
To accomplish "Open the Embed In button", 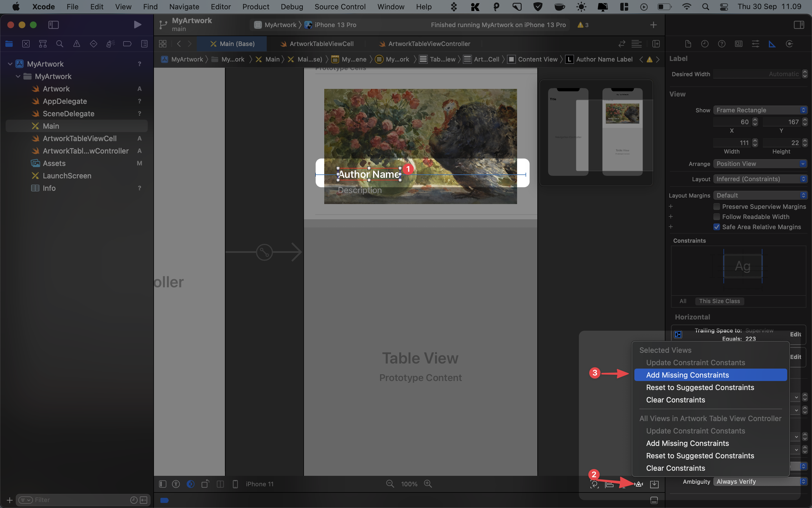I will (654, 484).
